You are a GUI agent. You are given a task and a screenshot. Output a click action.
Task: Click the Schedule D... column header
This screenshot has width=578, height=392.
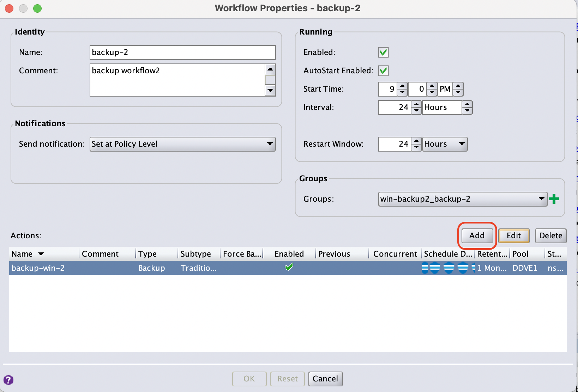pos(448,254)
